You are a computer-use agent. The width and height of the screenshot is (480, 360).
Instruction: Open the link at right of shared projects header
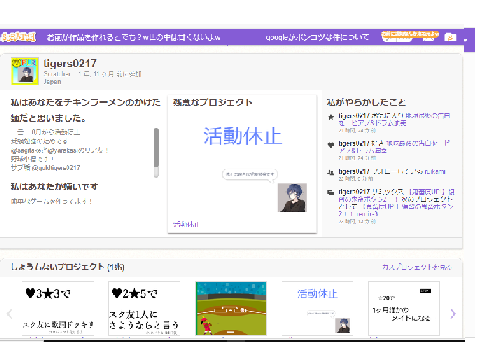pos(416,267)
